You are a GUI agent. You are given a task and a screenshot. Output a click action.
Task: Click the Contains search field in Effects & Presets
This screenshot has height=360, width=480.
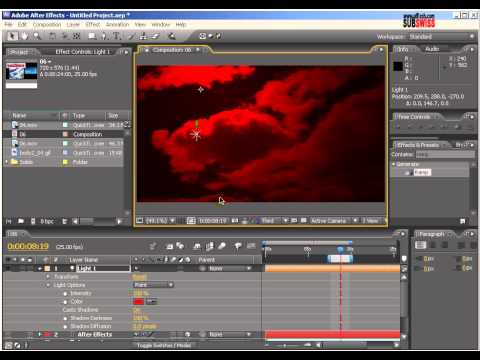pos(445,155)
